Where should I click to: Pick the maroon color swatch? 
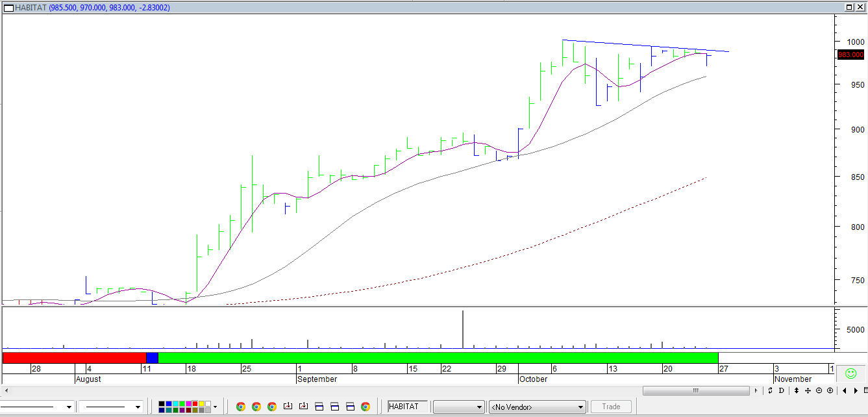[x=189, y=410]
